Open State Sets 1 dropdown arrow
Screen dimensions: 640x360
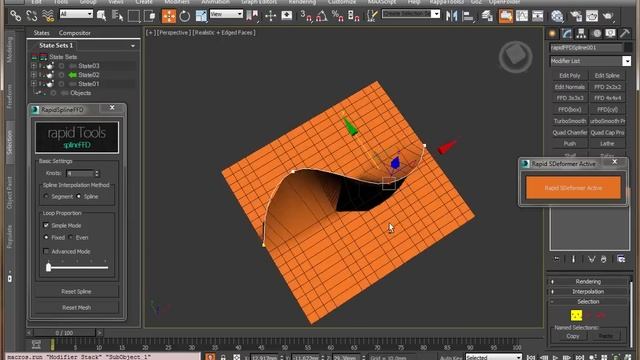click(133, 46)
